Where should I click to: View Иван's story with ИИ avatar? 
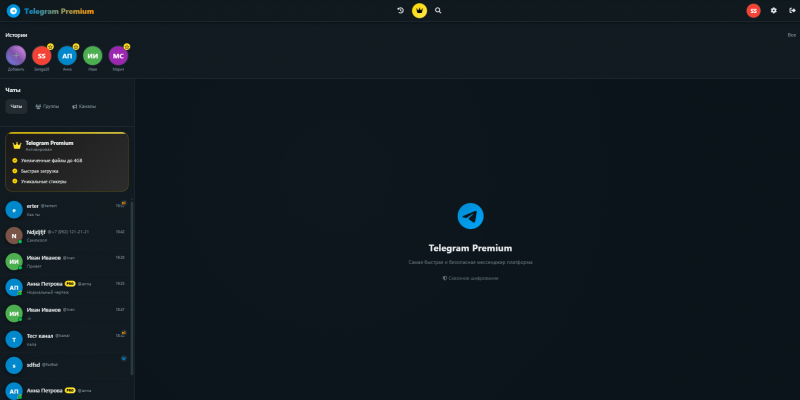[92, 56]
